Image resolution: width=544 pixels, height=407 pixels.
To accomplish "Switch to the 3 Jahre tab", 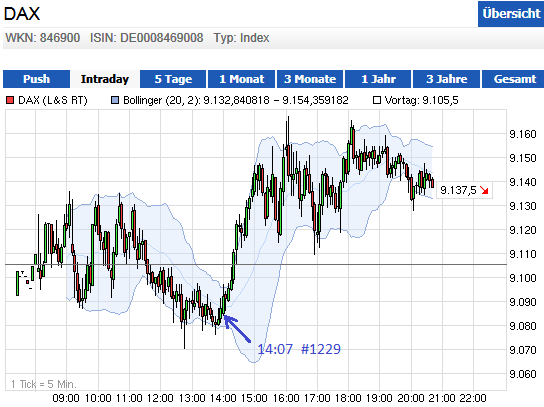I will click(447, 79).
